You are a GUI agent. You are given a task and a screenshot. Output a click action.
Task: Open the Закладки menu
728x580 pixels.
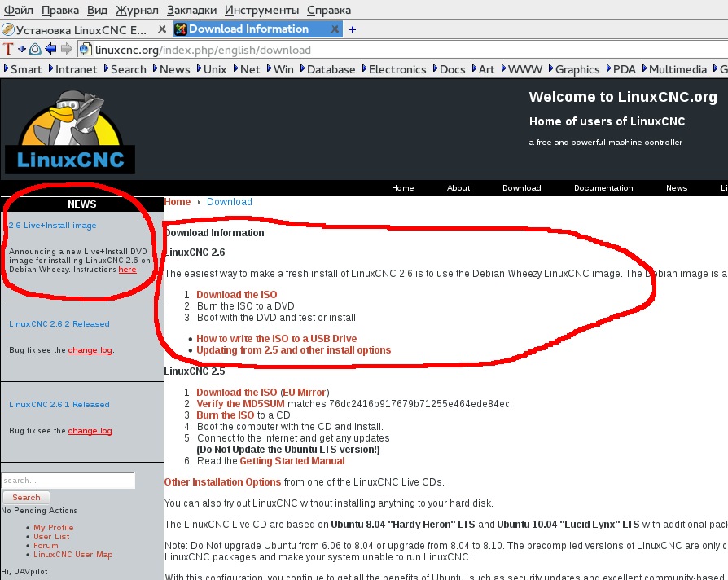[x=191, y=10]
